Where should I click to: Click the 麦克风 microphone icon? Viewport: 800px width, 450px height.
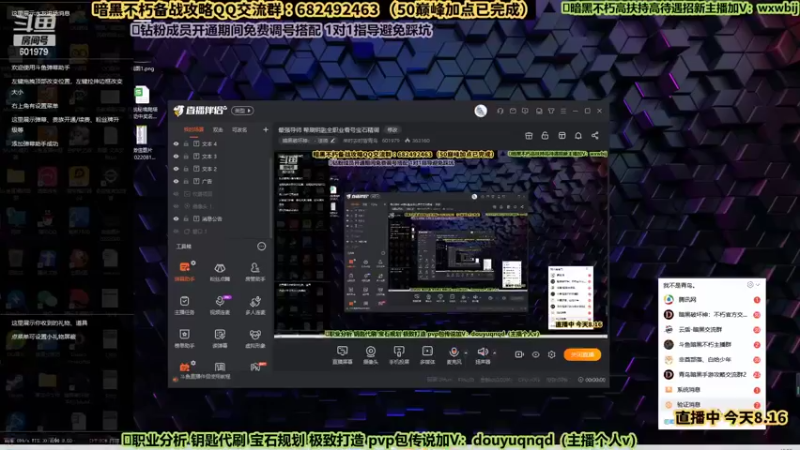coord(454,355)
